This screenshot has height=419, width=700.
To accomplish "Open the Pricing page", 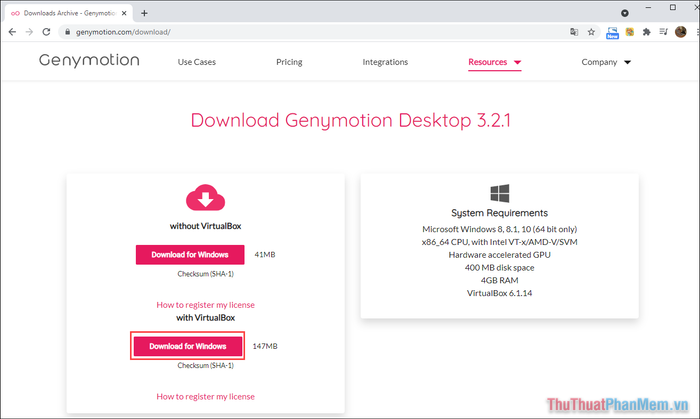I will [289, 62].
